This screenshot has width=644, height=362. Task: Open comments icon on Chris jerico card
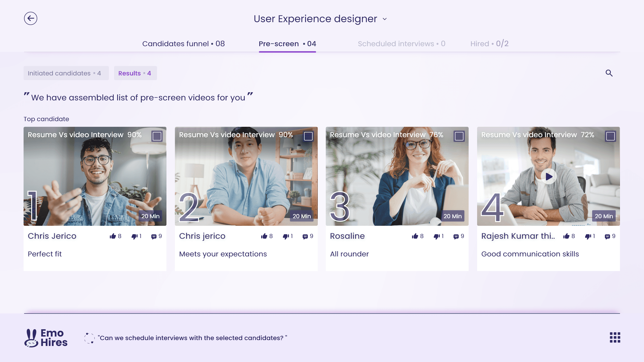[305, 236]
